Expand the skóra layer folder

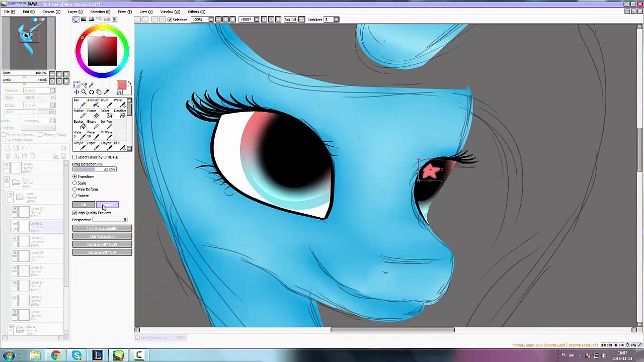pyautogui.click(x=20, y=330)
